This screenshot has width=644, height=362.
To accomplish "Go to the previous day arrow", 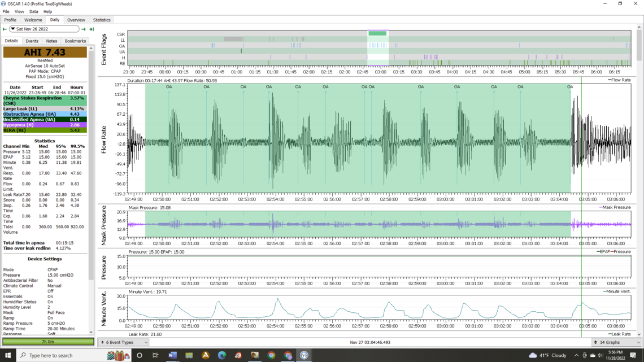I will click(5, 29).
